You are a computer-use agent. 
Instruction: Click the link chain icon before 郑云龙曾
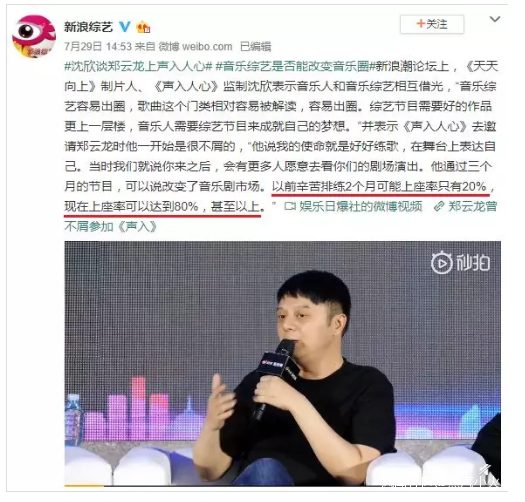coord(439,206)
